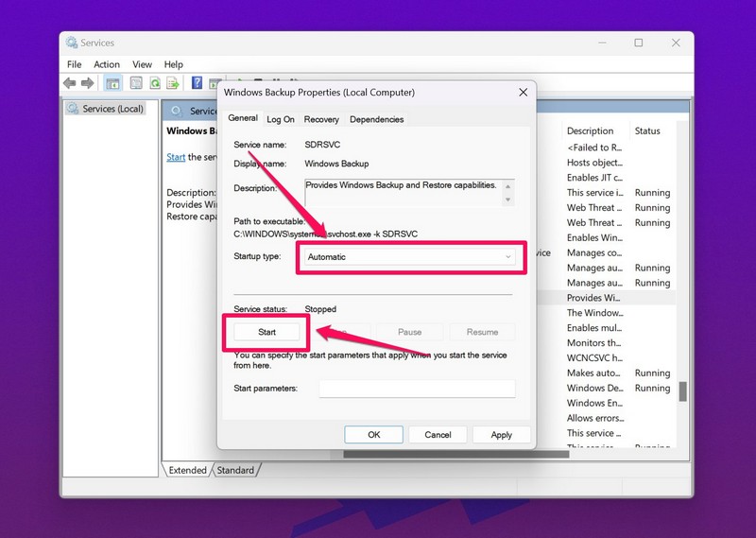Open the View menu

142,64
